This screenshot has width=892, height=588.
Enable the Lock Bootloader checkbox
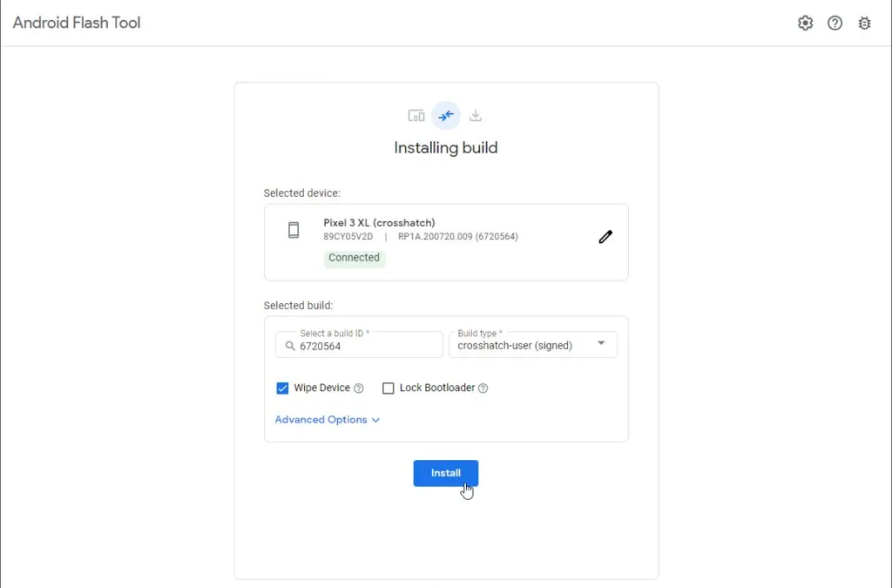(x=389, y=388)
